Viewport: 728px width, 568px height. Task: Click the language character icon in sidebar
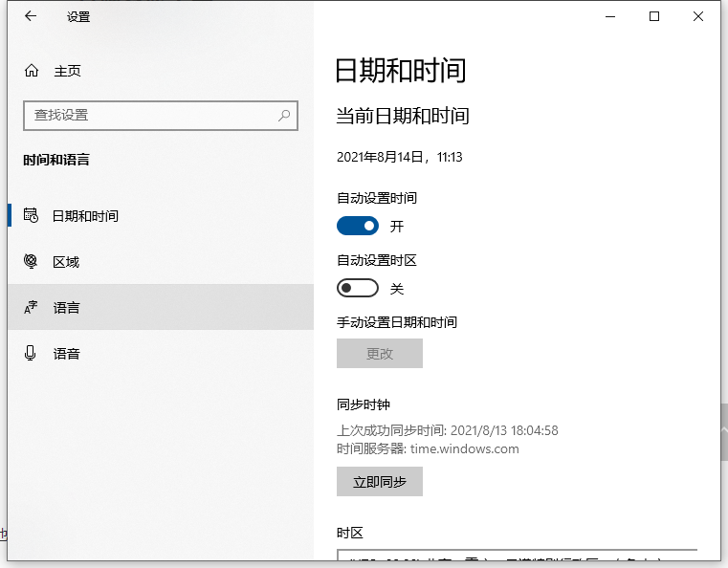[31, 308]
